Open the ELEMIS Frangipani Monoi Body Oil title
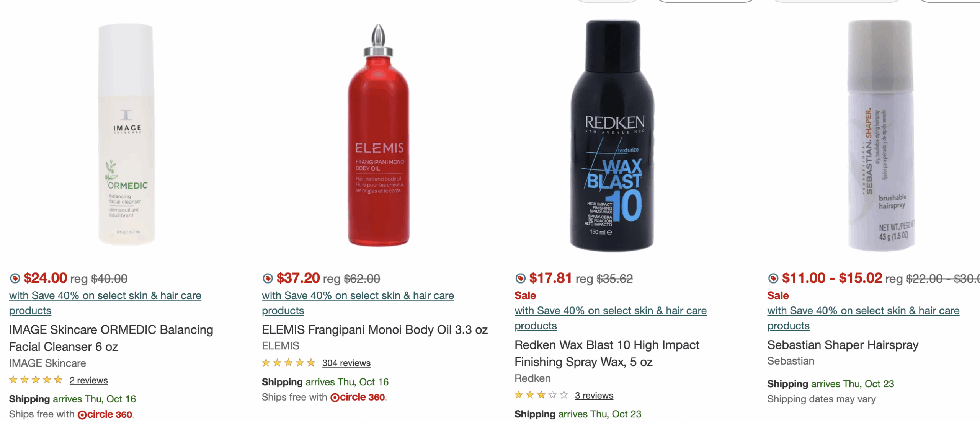Viewport: 980px width, 422px height. click(x=374, y=329)
